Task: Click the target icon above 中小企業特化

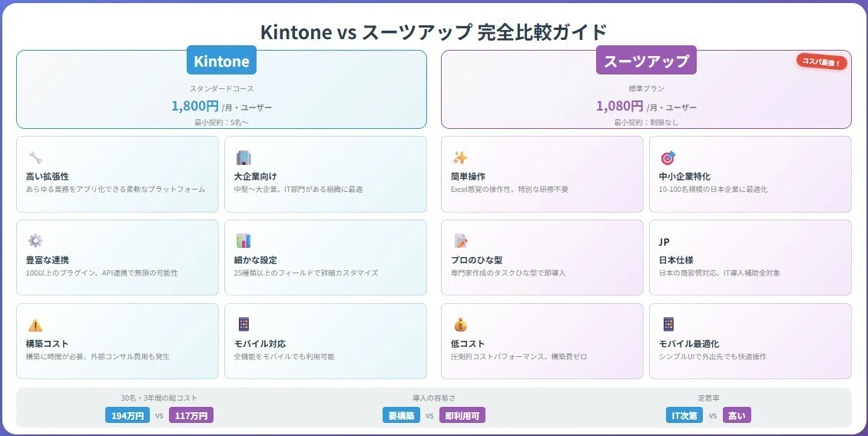Action: pyautogui.click(x=668, y=157)
